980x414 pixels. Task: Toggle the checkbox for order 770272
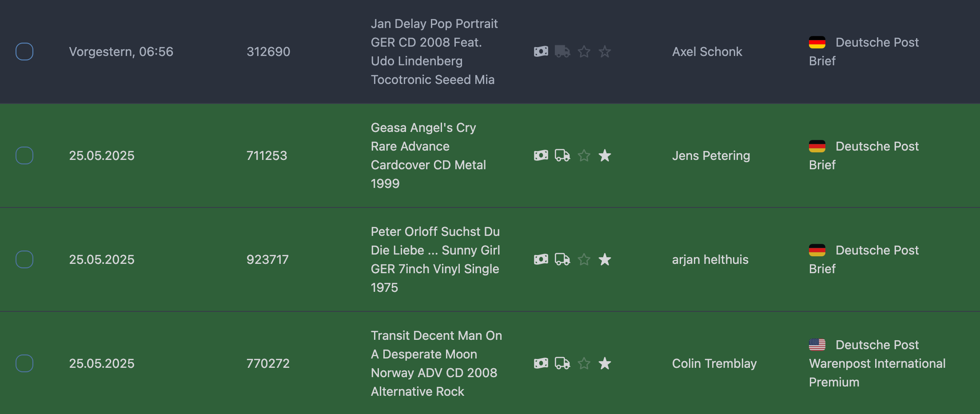[x=24, y=363]
